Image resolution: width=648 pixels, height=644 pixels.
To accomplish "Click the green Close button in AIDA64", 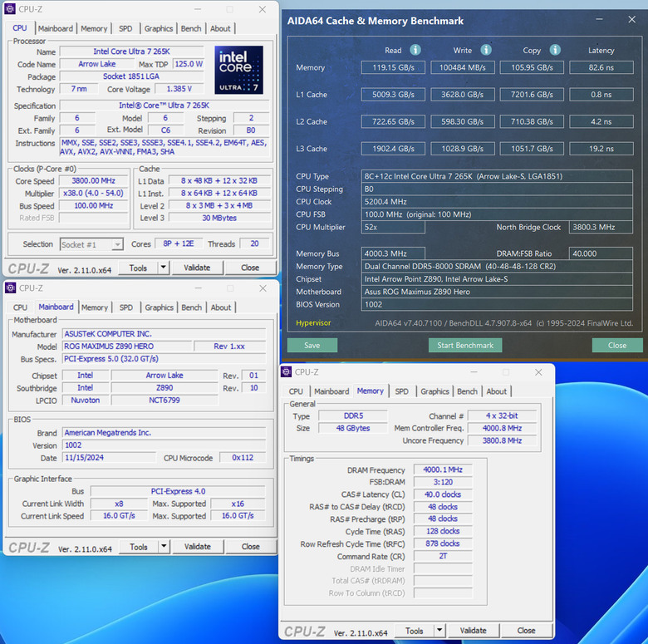I will tap(617, 345).
